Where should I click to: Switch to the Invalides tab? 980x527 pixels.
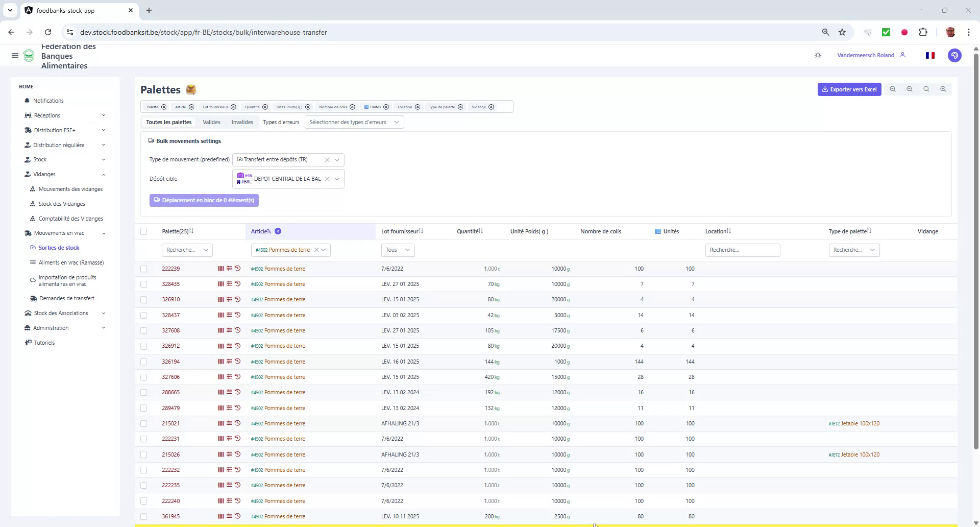pyautogui.click(x=242, y=122)
